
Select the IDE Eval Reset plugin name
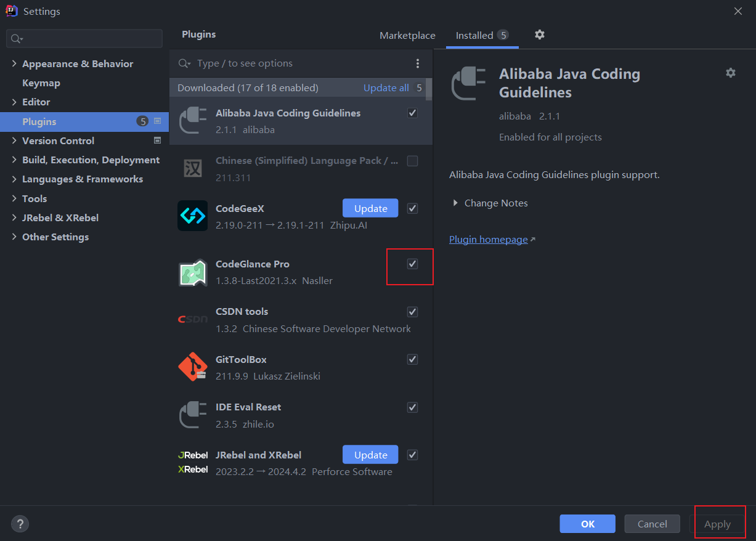(x=248, y=407)
